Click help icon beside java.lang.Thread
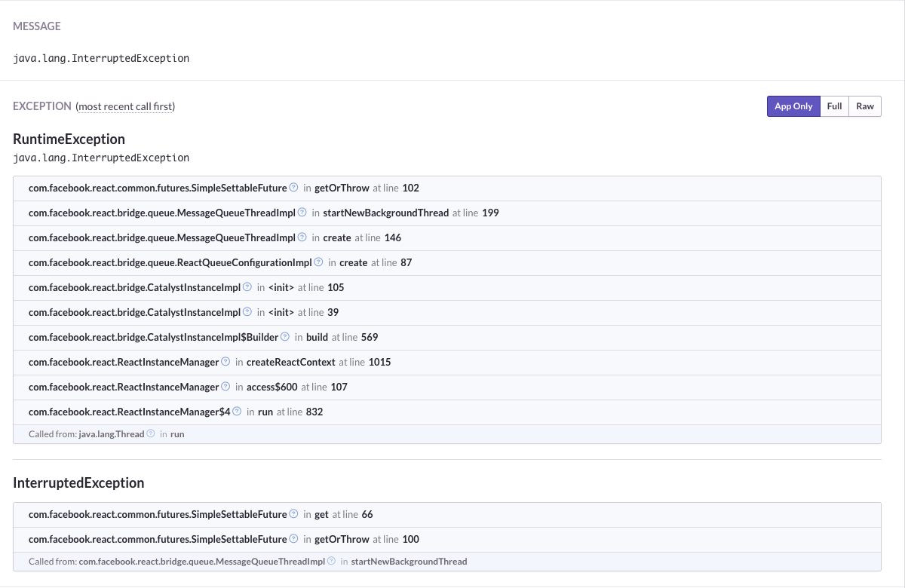Viewport: 905px width, 588px height. point(151,434)
